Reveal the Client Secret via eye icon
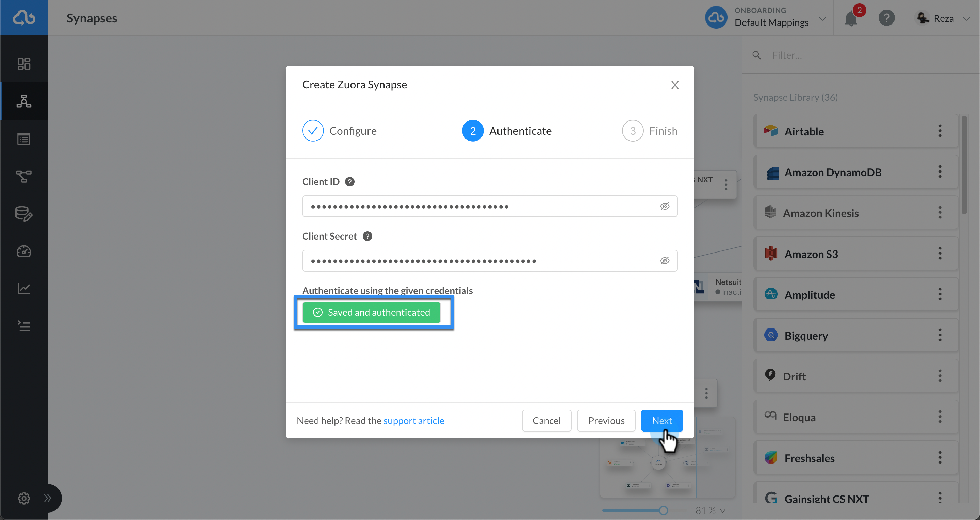The image size is (980, 520). pyautogui.click(x=665, y=261)
